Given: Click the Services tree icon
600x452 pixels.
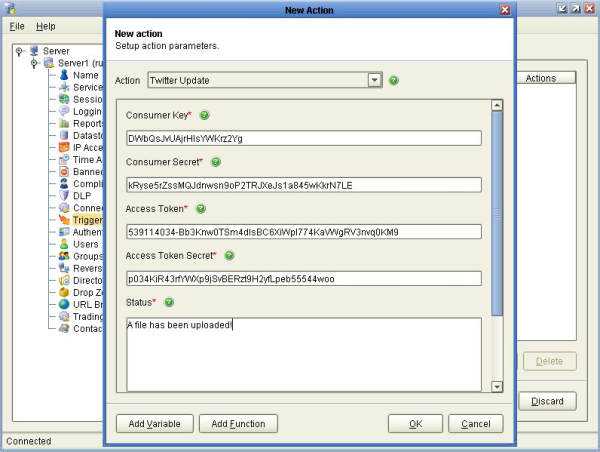Looking at the screenshot, I should [x=64, y=87].
